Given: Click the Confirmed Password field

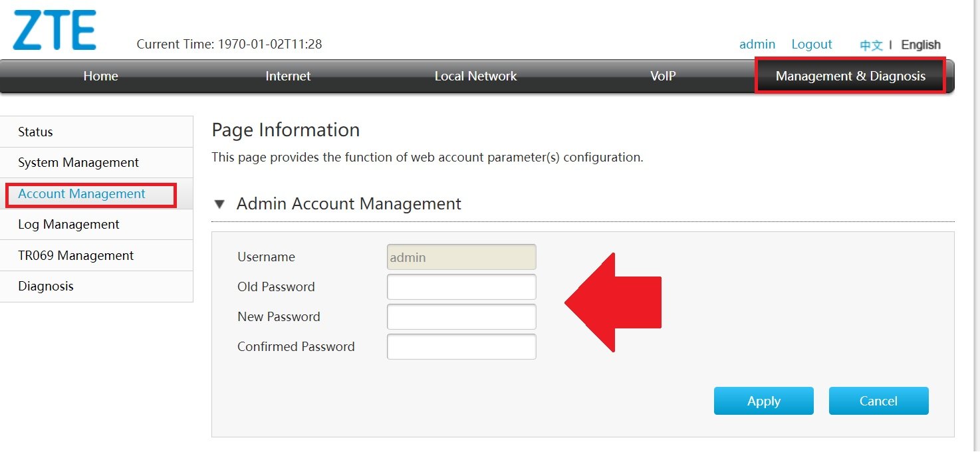Looking at the screenshot, I should point(461,347).
